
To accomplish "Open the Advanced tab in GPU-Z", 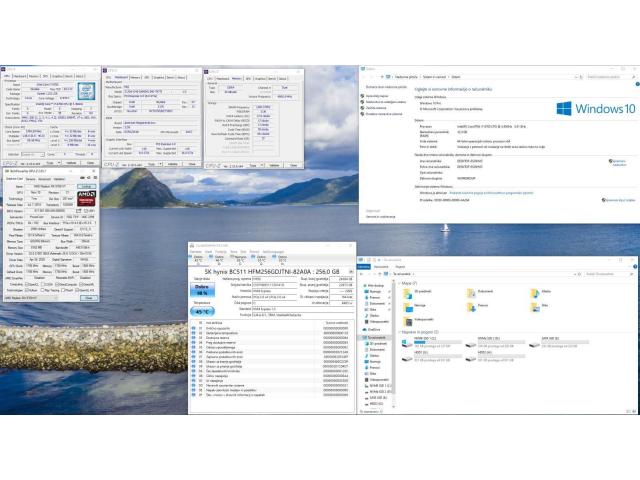I will 44,179.
